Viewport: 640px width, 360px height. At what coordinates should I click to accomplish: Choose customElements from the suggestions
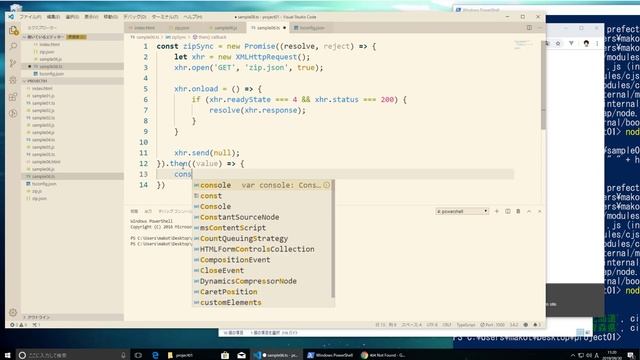click(x=263, y=302)
